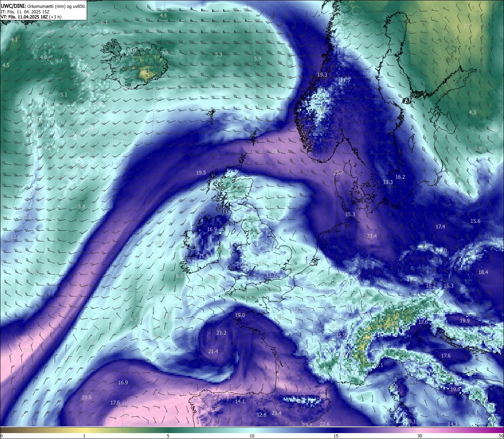Screen dimensions: 504x439
Task: Click the 23.6 value label
Action: 87,397
